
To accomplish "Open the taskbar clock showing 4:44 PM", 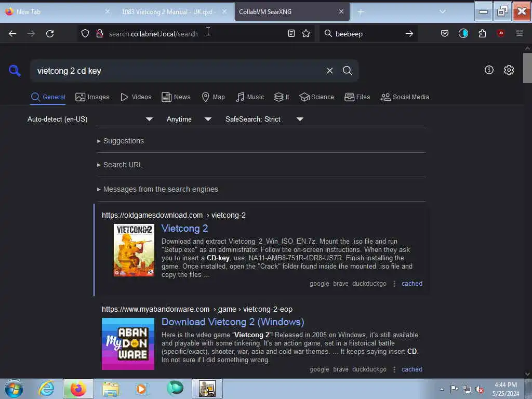I will [506, 389].
